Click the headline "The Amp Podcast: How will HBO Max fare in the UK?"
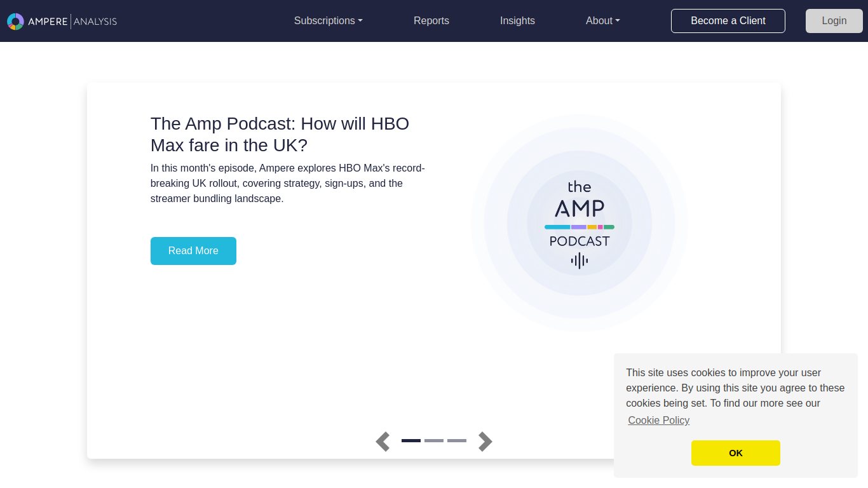The image size is (868, 488). 280,134
